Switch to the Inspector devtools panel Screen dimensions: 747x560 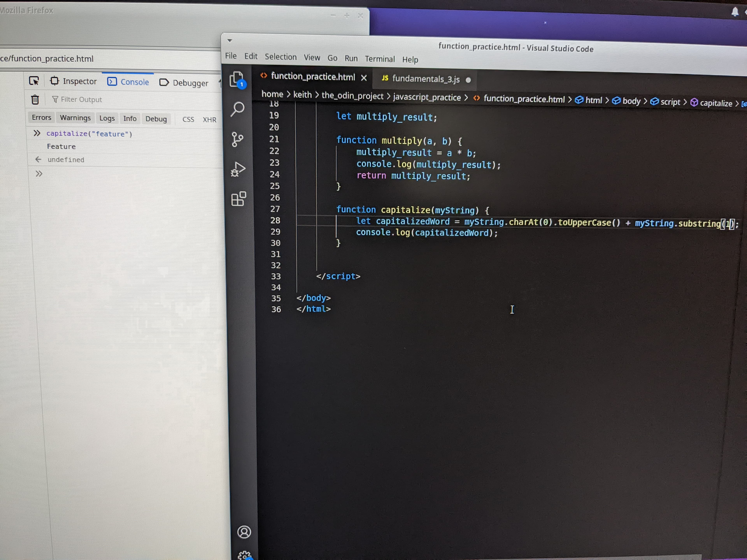74,81
